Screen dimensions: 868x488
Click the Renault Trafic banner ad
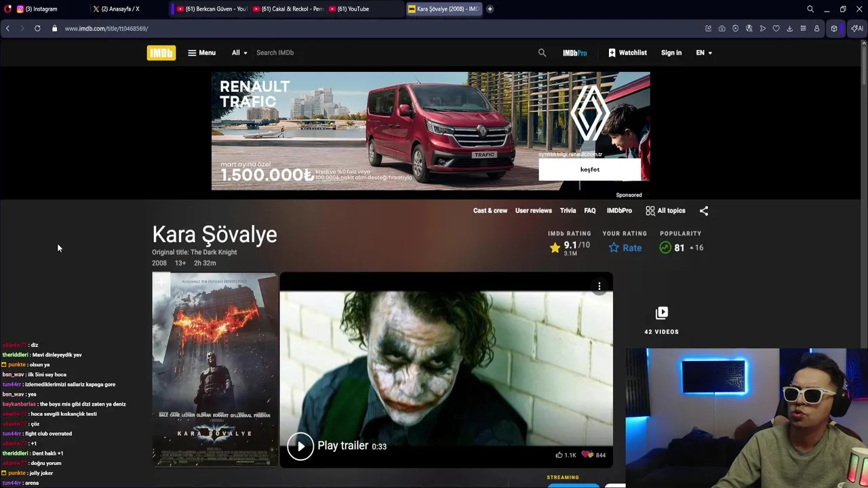[431, 131]
